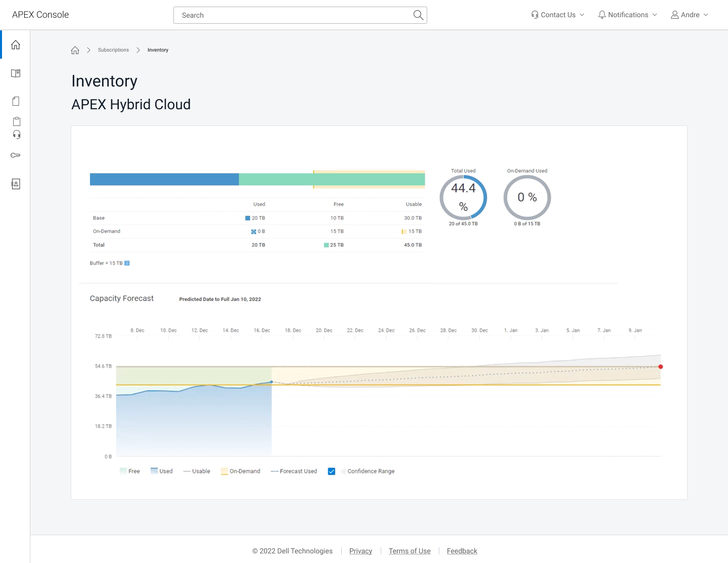Screen dimensions: 728x563
Task: Click the Inventory breadcrumb item
Action: click(158, 50)
